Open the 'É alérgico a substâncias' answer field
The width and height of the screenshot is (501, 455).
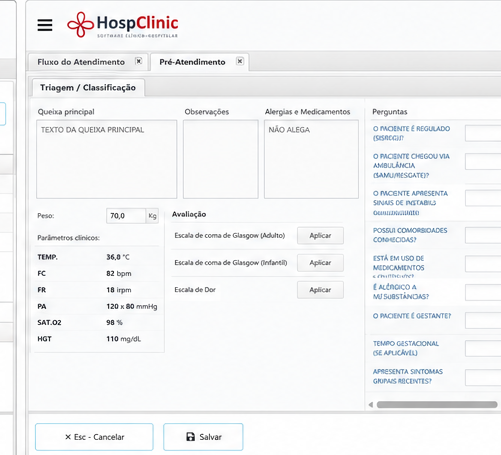click(483, 292)
